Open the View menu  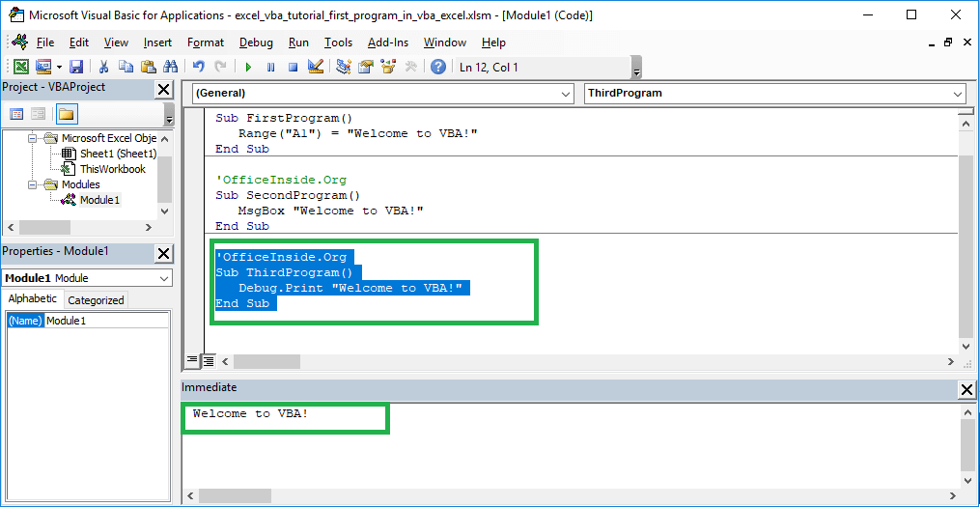tap(116, 42)
